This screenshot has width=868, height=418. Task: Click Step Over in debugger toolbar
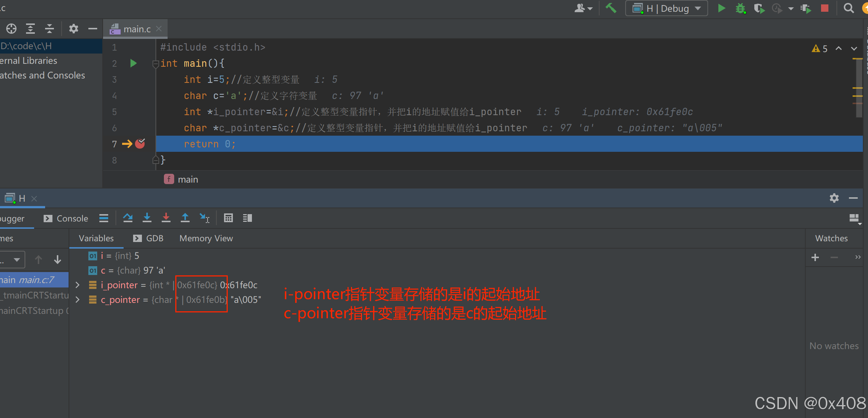[128, 218]
